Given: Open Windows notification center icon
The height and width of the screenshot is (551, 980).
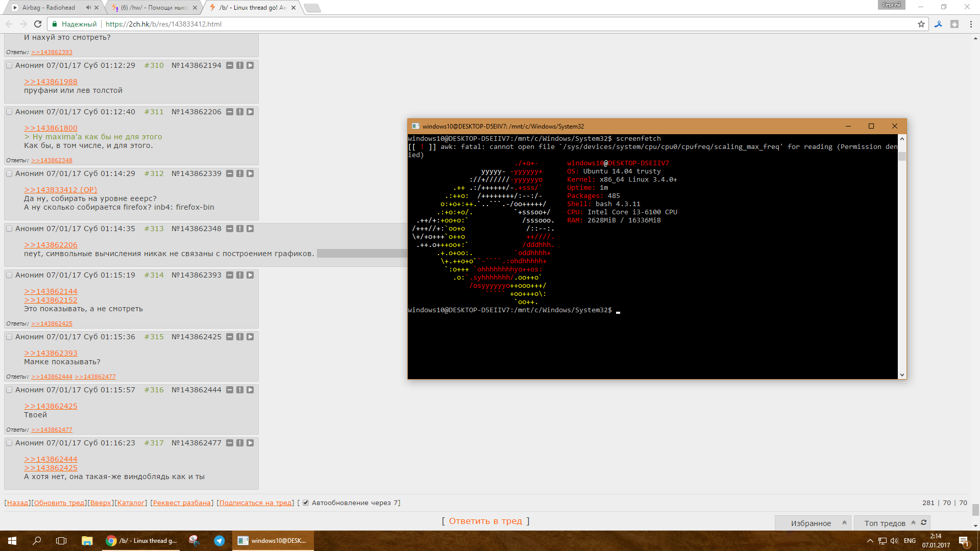Looking at the screenshot, I should click(x=964, y=541).
